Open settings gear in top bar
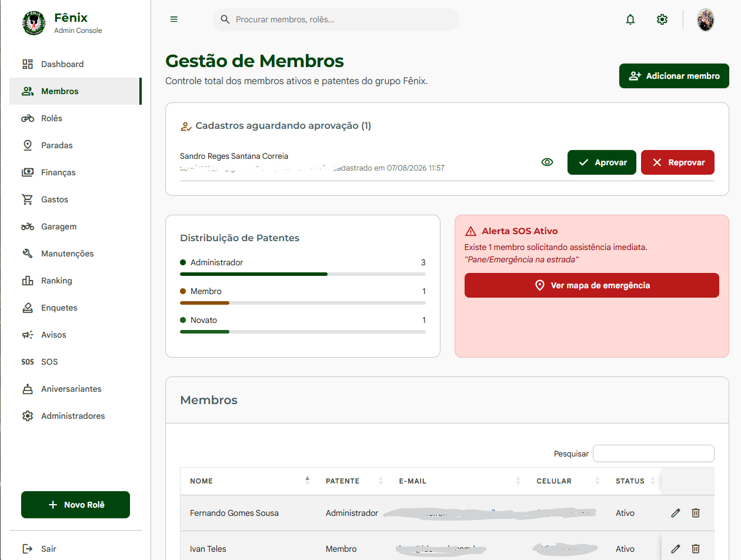Screen dimensions: 741x560 coord(662,19)
